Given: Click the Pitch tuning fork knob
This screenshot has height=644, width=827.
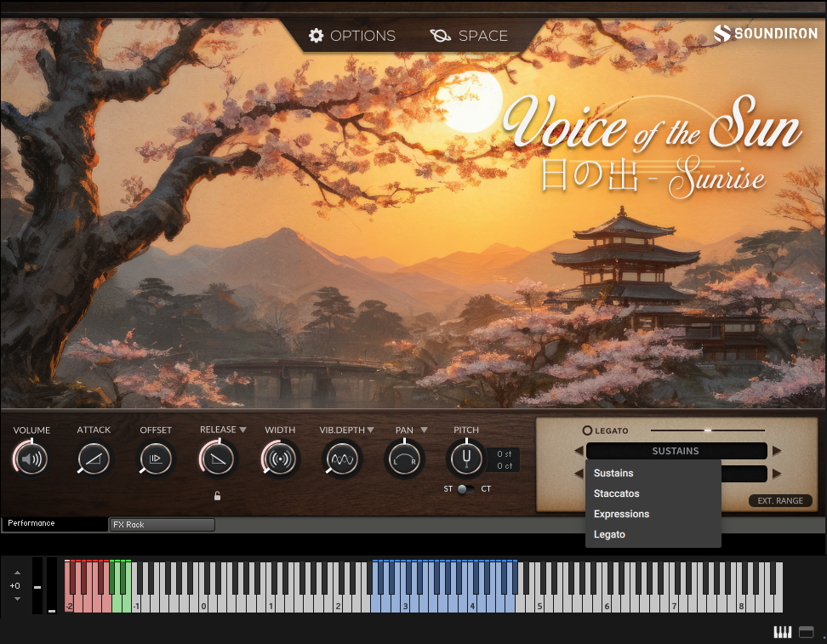Looking at the screenshot, I should [x=466, y=460].
